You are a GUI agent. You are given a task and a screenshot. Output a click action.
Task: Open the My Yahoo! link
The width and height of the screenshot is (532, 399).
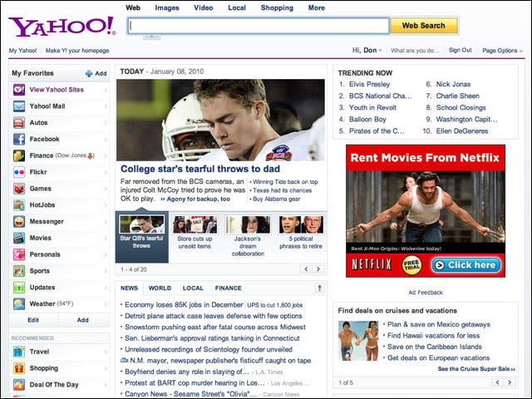pos(22,51)
